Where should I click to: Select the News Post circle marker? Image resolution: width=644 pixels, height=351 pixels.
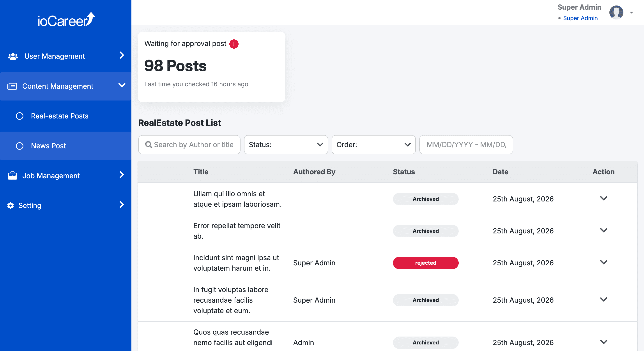tap(19, 146)
